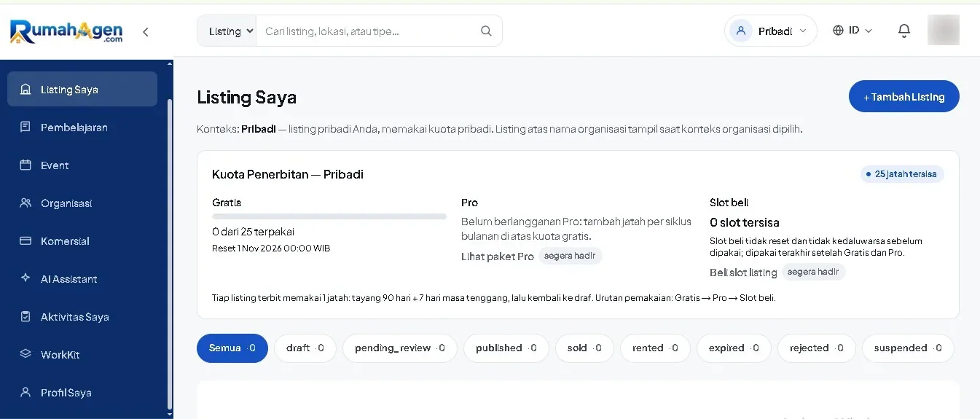The image size is (980, 419).
Task: Select Organisasi in the sidebar
Action: point(82,203)
